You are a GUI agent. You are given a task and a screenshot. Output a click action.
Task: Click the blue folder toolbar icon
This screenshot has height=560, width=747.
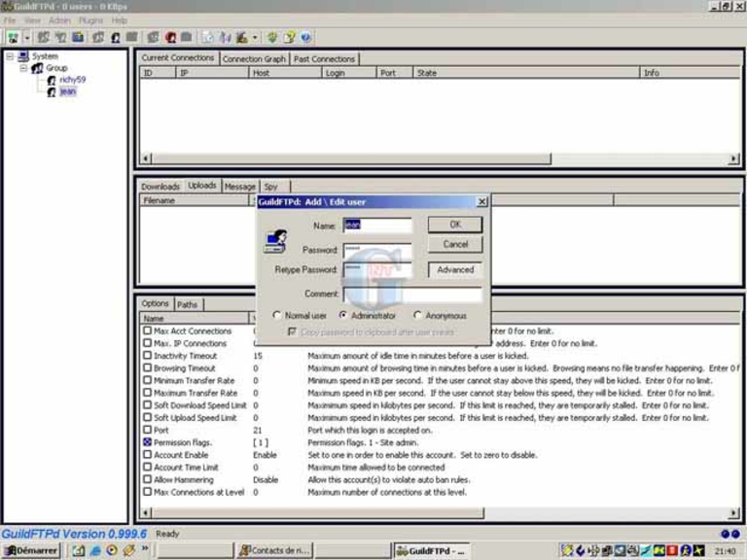tap(78, 37)
